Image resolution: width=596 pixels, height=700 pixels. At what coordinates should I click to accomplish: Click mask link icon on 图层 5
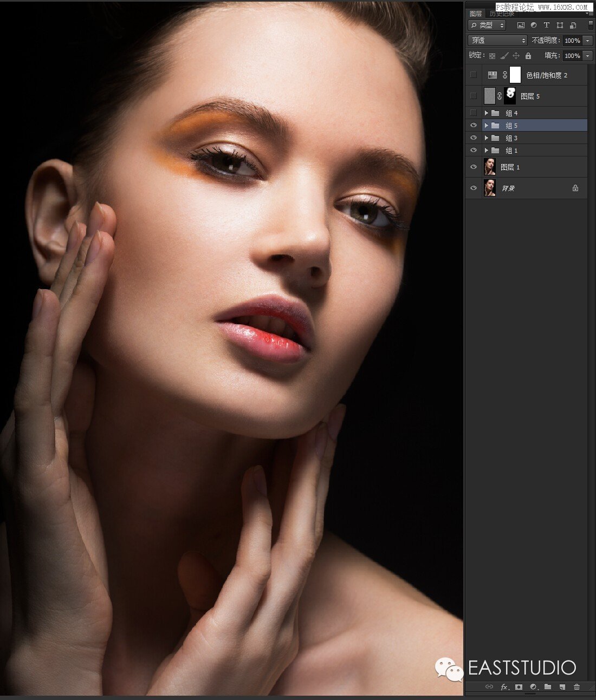click(500, 96)
